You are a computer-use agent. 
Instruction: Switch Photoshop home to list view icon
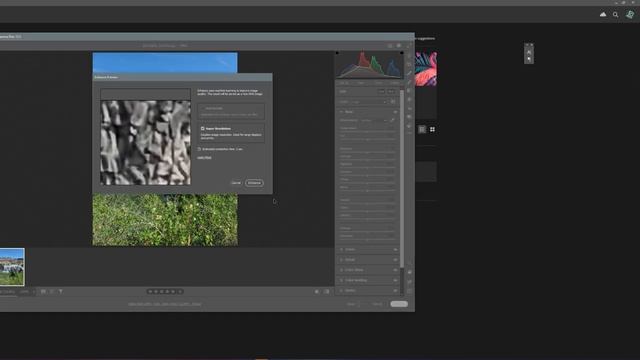click(422, 130)
